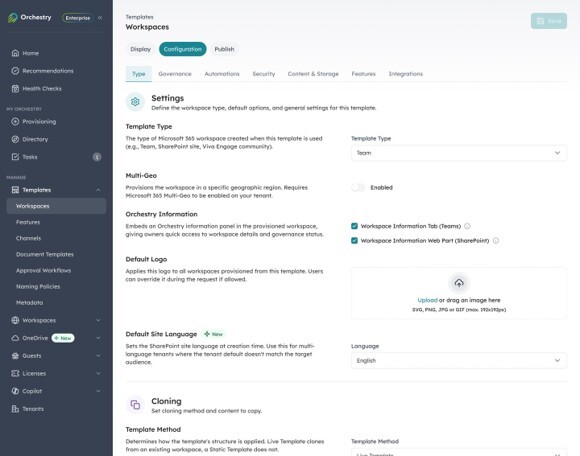
Task: Uncheck Workspace Information Tab (Teams)
Action: (x=354, y=226)
